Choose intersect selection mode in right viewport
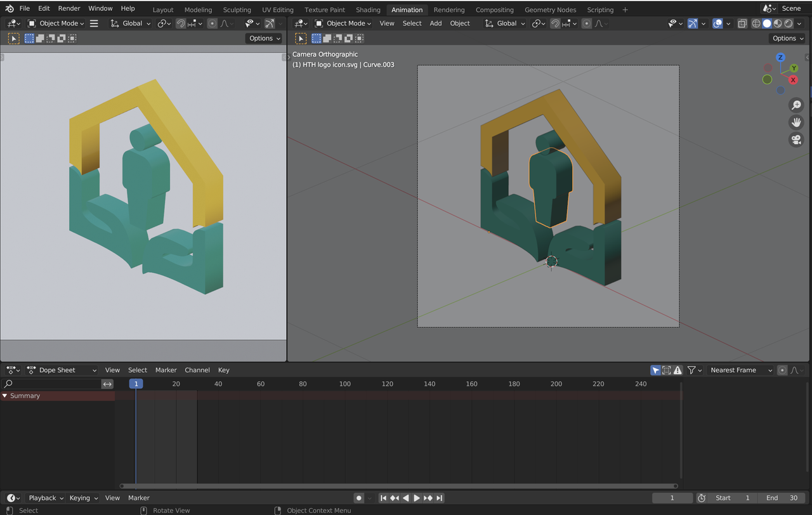 [360, 38]
